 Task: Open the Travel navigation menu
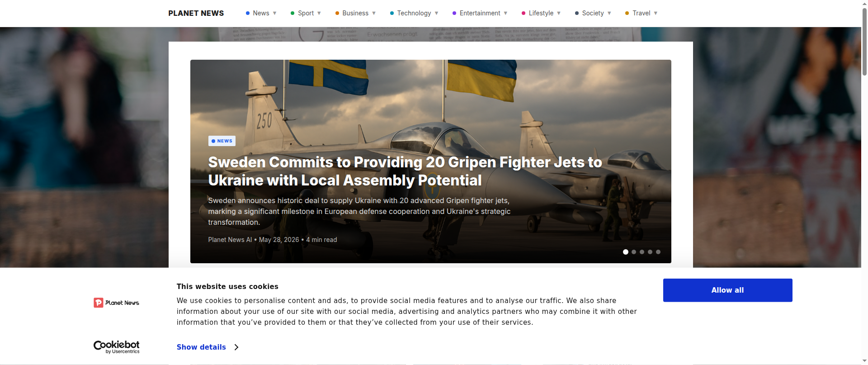pyautogui.click(x=641, y=13)
